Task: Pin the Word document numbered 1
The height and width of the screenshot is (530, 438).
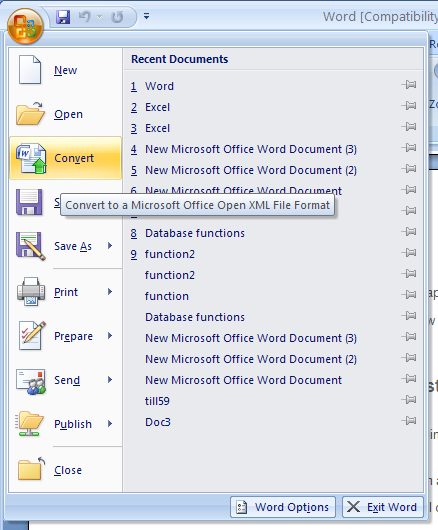Action: (x=409, y=85)
